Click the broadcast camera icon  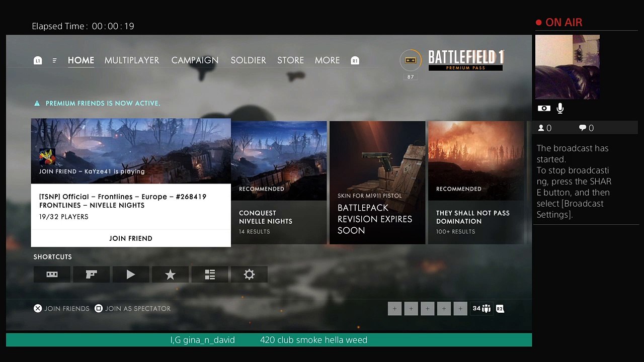pyautogui.click(x=543, y=108)
